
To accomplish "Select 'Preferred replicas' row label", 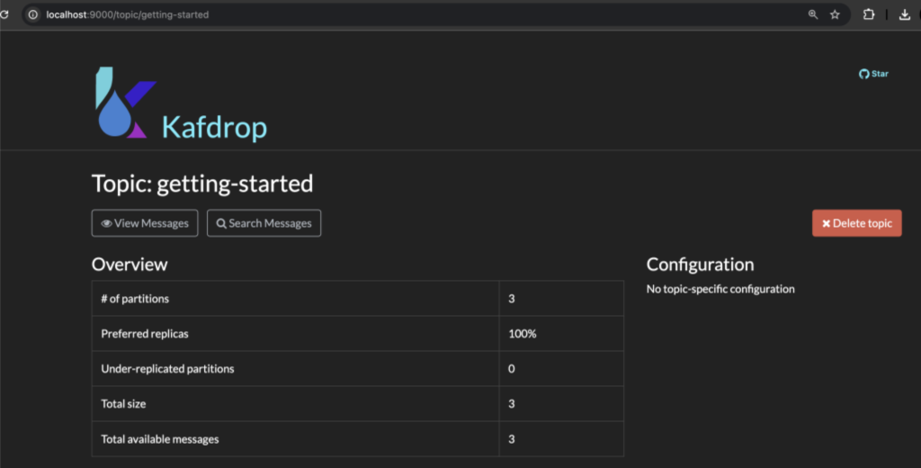I will pyautogui.click(x=144, y=334).
